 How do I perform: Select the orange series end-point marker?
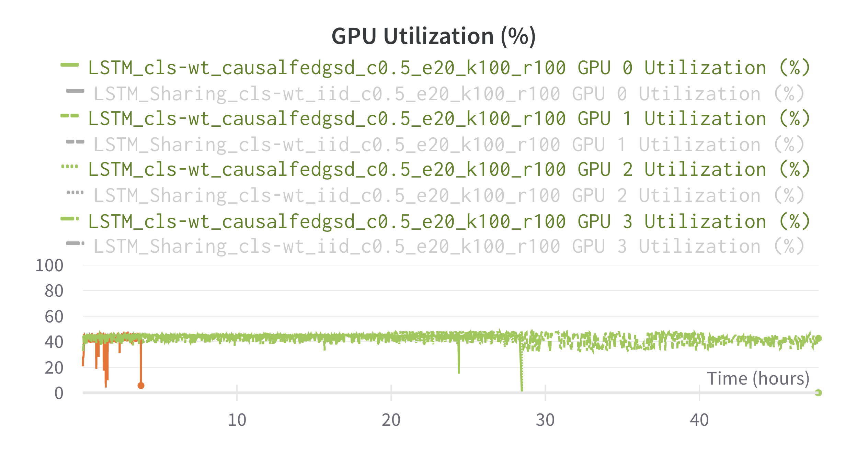click(141, 386)
